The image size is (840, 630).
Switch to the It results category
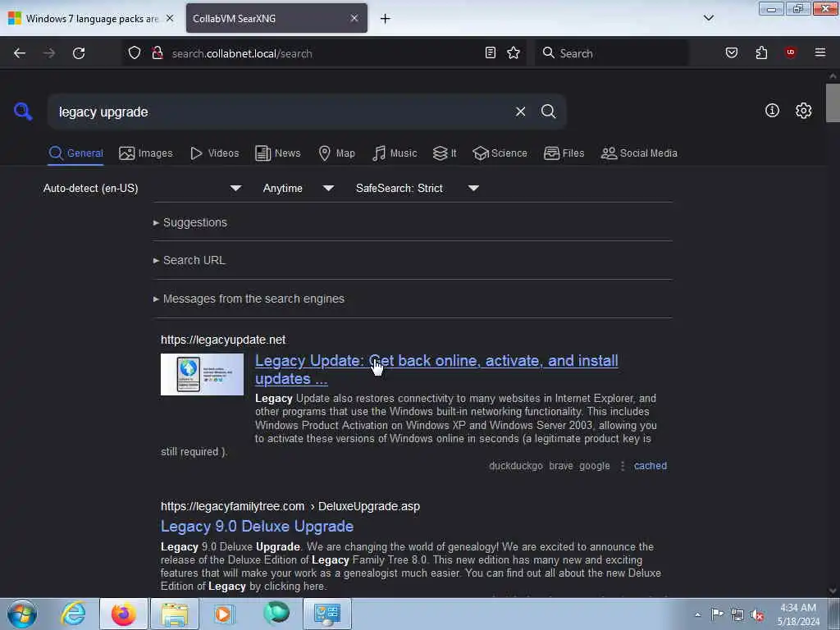pos(445,153)
